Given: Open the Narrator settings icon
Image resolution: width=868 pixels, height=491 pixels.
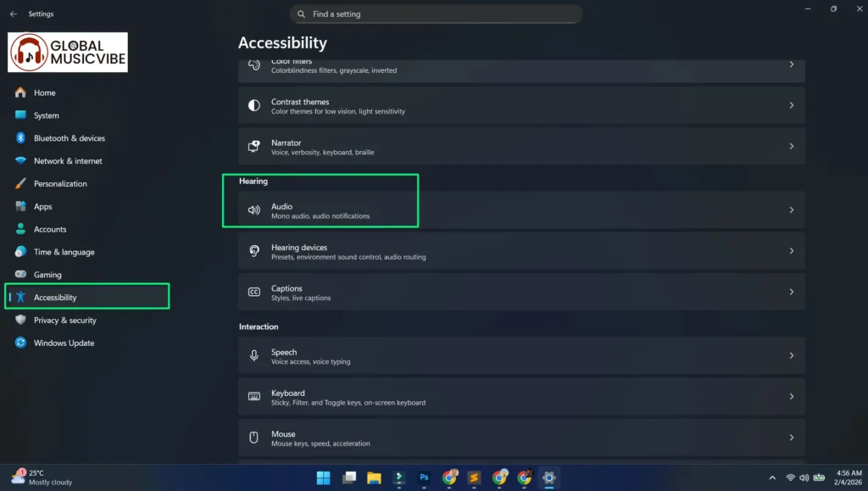Looking at the screenshot, I should coord(253,146).
